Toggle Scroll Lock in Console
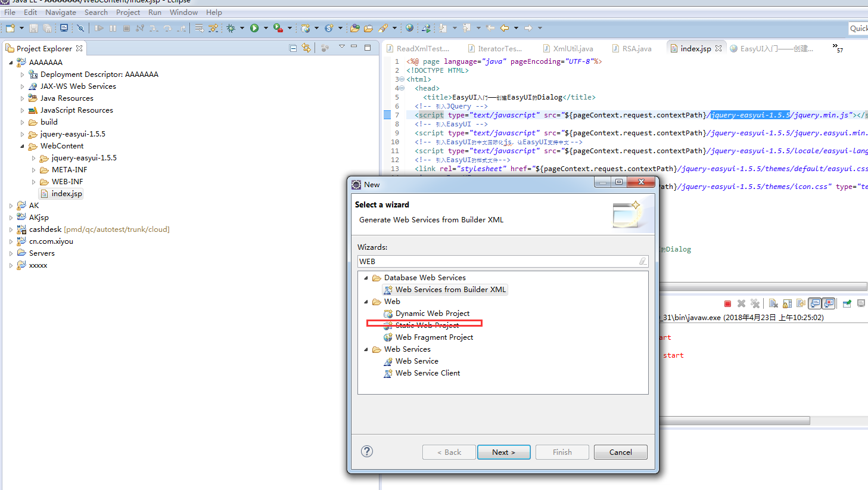The image size is (868, 490). [x=788, y=303]
